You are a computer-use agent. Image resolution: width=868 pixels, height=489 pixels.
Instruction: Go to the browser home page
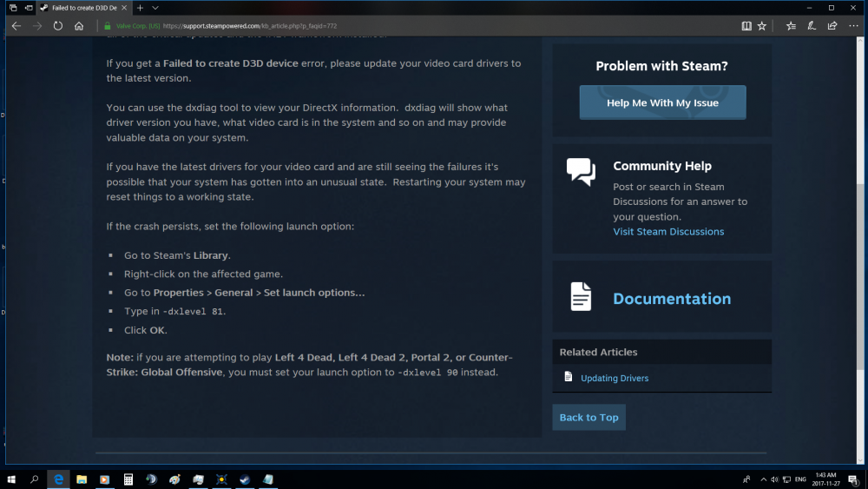79,26
